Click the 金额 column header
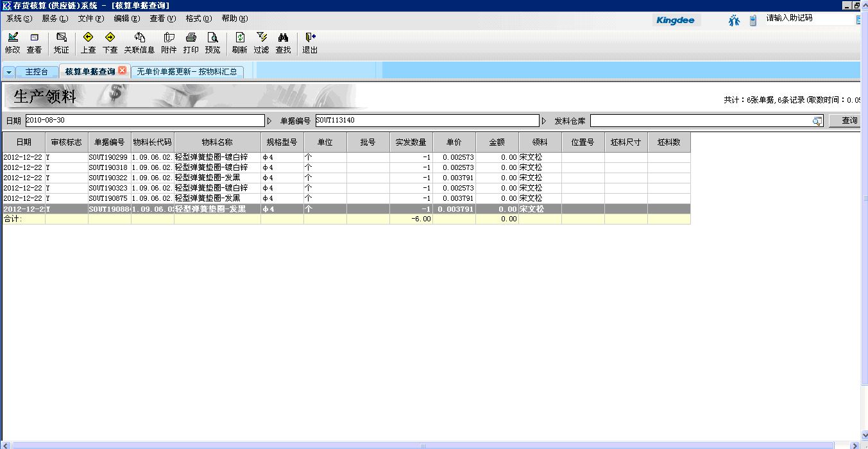 pyautogui.click(x=497, y=142)
